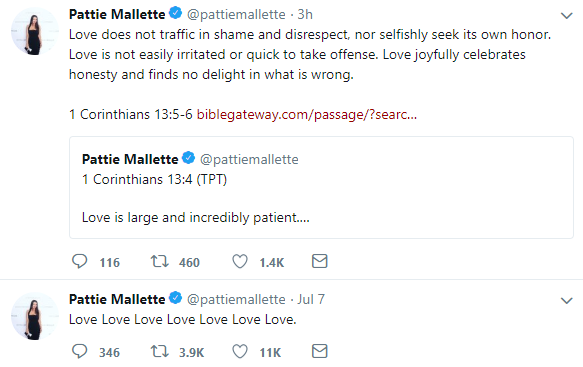Viewport: 583px width, 367px height.
Task: Like the tweet with 11K likes
Action: tap(240, 351)
